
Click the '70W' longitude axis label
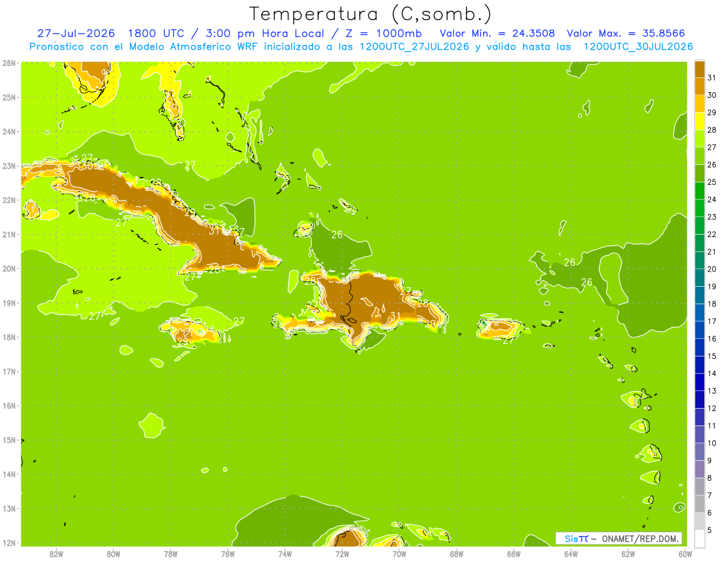click(399, 554)
